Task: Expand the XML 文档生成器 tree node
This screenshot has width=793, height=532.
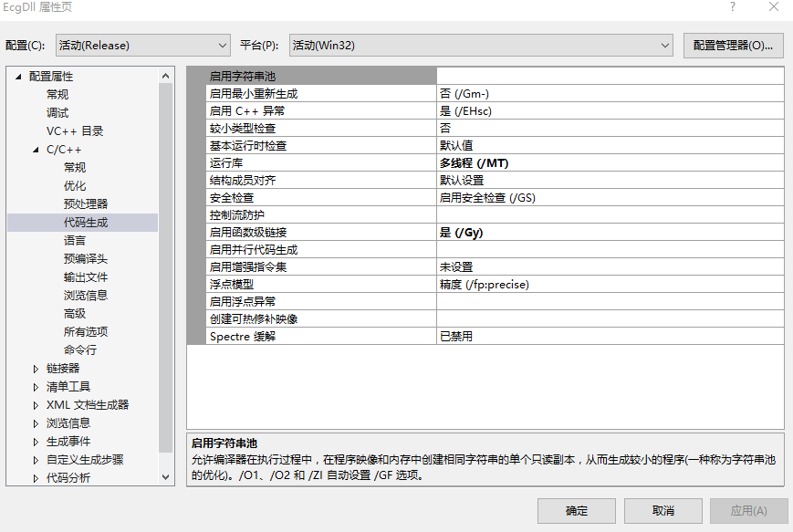Action: [36, 405]
